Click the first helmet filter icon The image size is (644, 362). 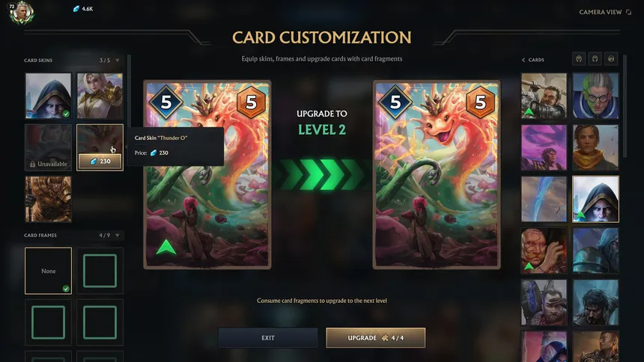tap(579, 59)
